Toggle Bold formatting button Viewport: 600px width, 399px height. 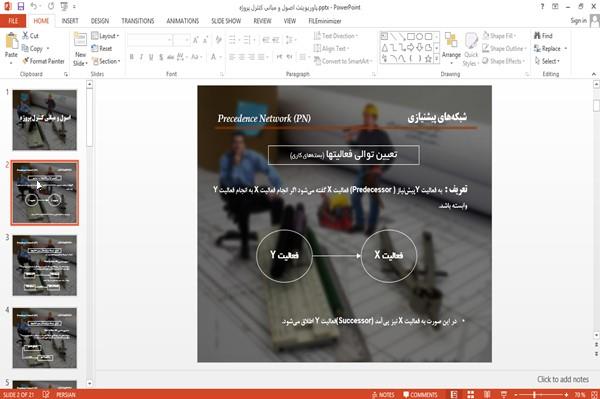point(132,57)
